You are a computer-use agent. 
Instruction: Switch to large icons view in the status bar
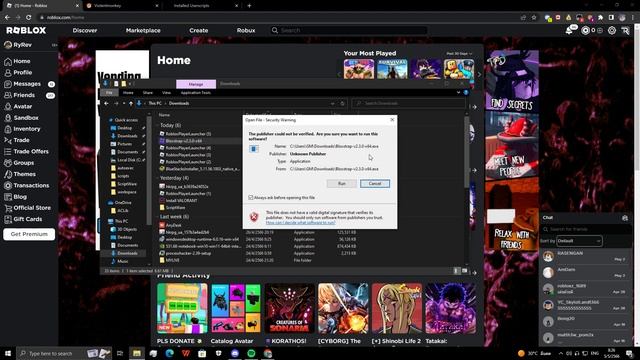464,271
